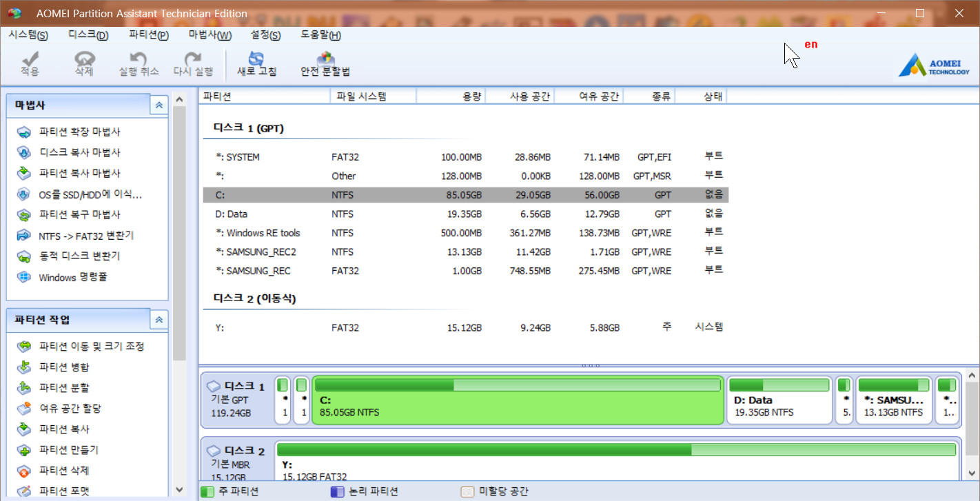Open the 파티션(P) menu
The image size is (980, 501).
(149, 35)
